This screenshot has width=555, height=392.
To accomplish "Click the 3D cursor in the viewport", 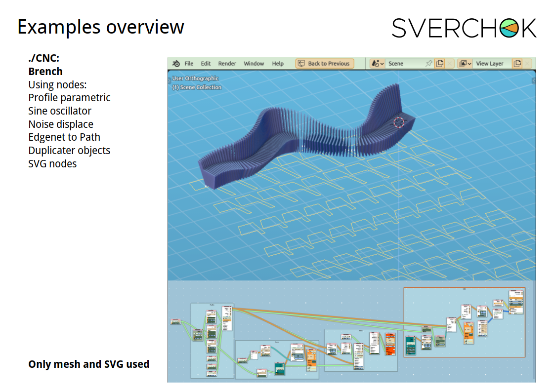I will point(399,122).
